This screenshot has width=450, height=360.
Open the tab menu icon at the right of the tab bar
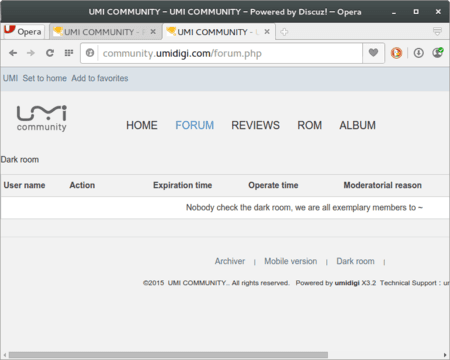coord(437,32)
